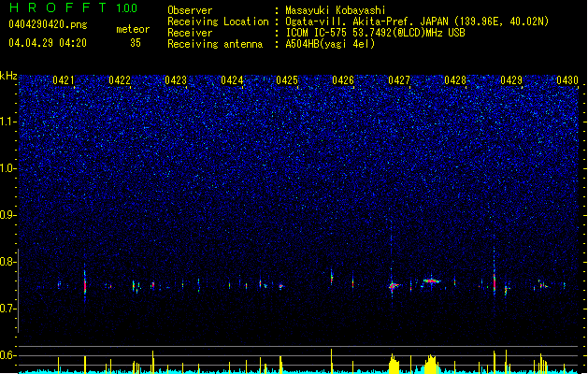Click the Observer label
Screen dimensions: 588x374
tap(190, 10)
